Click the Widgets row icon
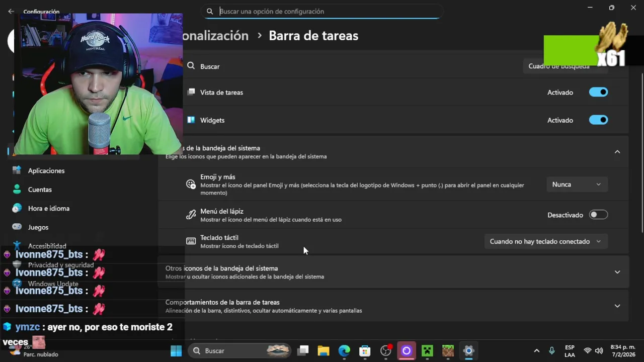The height and width of the screenshot is (362, 644). 191,120
